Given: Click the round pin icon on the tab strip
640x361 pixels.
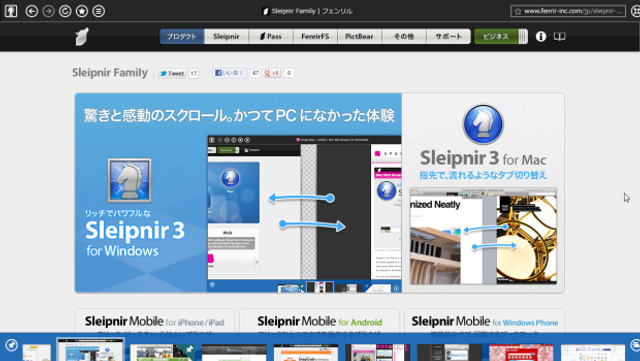Looking at the screenshot, I should coord(11,345).
